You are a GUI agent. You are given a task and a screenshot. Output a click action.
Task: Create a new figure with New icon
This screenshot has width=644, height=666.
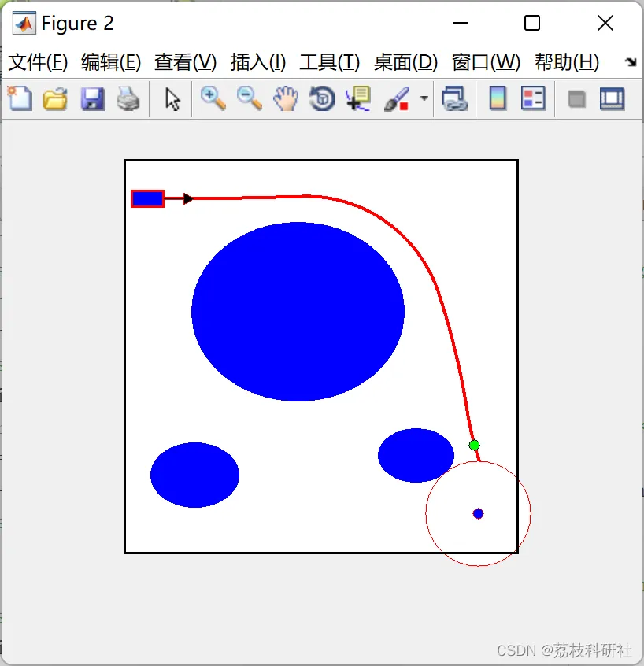[20, 98]
